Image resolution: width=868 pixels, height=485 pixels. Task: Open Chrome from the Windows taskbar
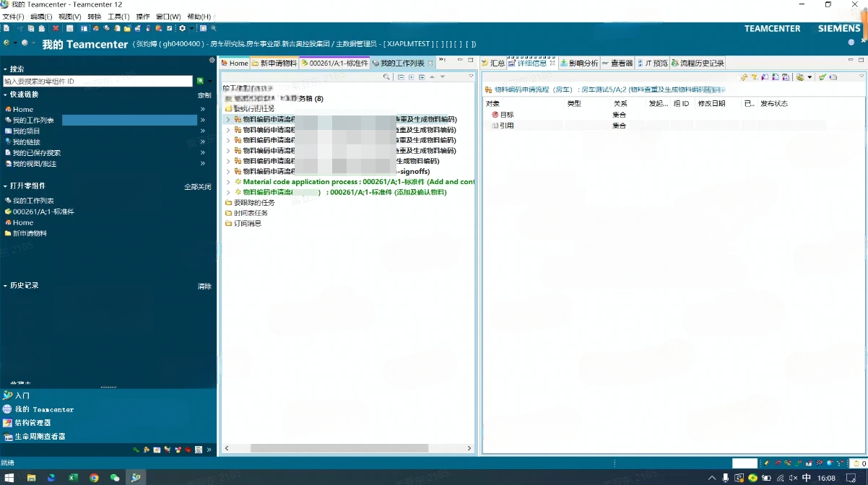click(x=94, y=478)
